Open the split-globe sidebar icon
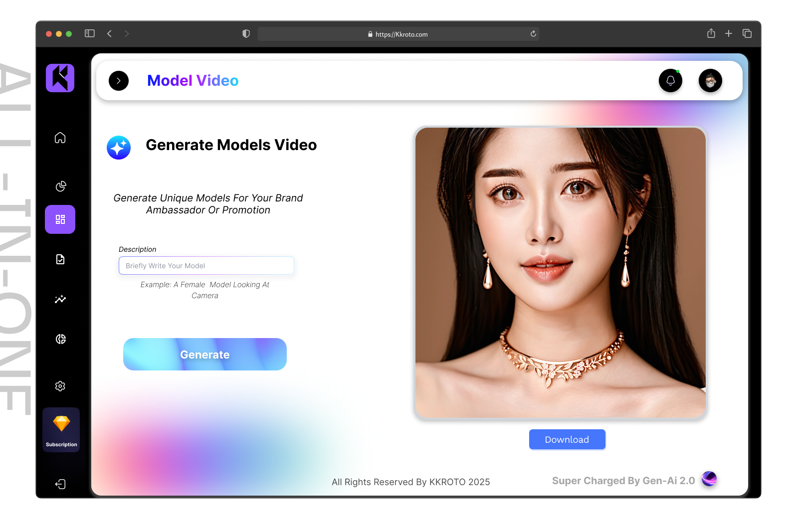Screen dimensions: 790x532 (60, 339)
